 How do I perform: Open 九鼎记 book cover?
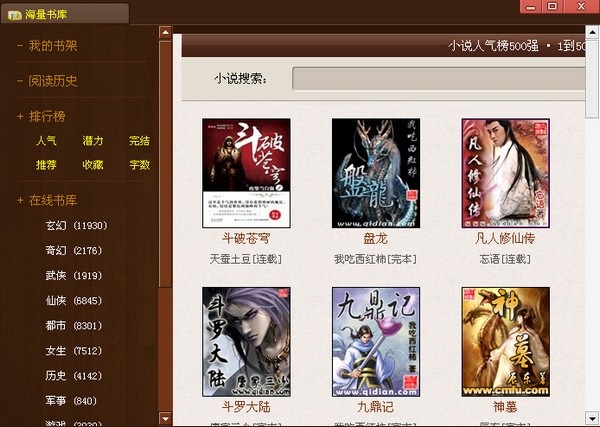pyautogui.click(x=376, y=342)
